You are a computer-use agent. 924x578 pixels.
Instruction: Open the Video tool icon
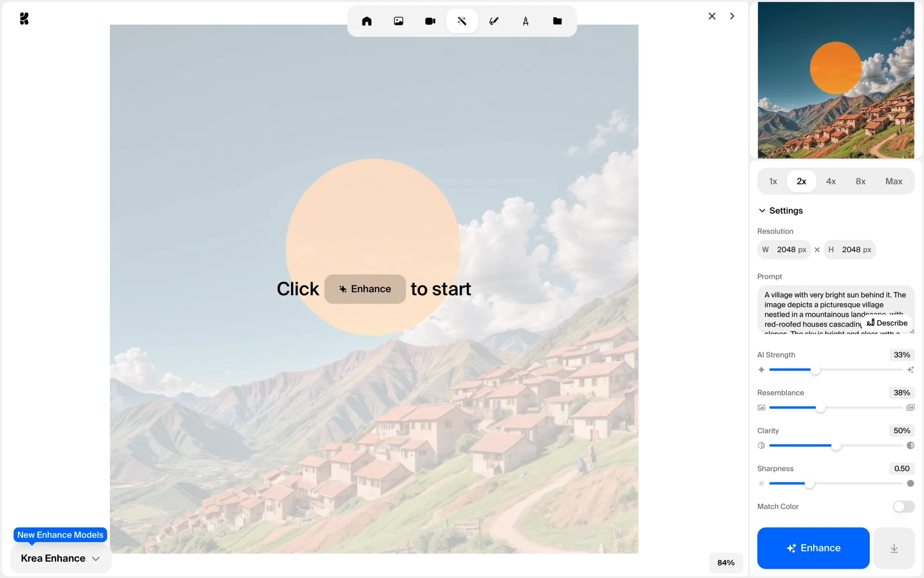(x=430, y=21)
